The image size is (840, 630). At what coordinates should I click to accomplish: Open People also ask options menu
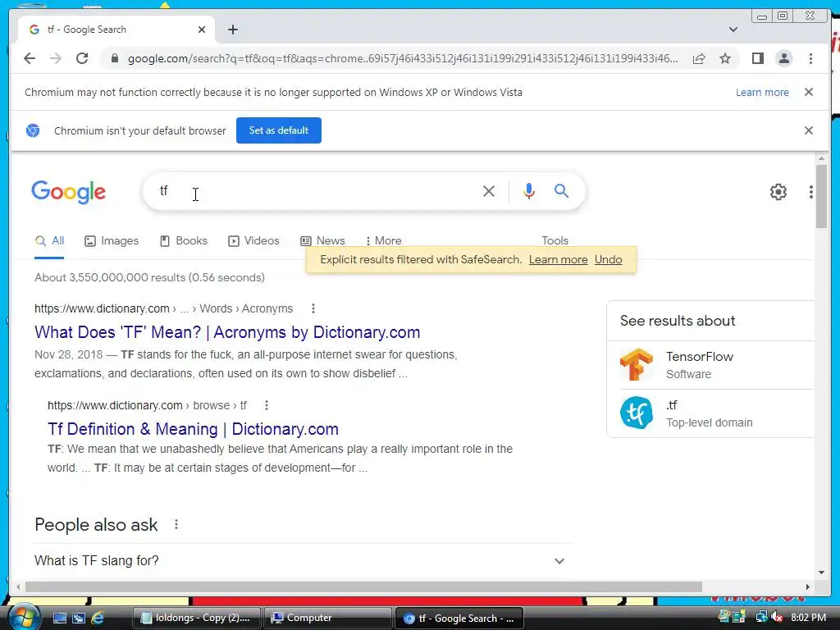(176, 524)
